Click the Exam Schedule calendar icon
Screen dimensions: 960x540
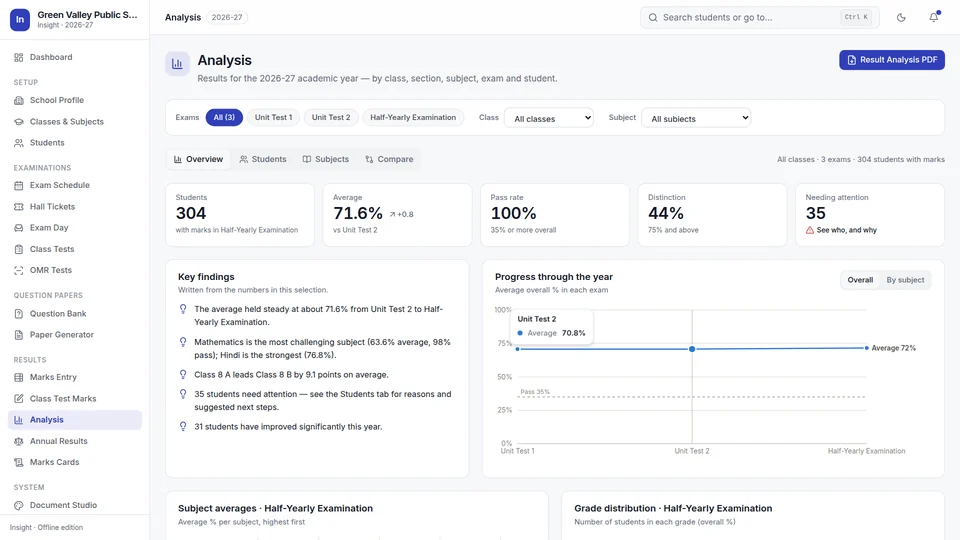coord(18,186)
